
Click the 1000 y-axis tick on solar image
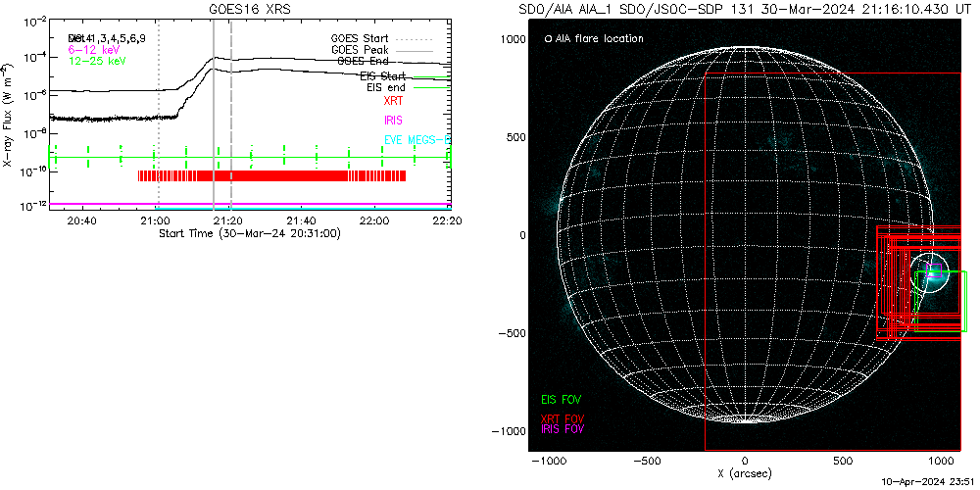[x=513, y=39]
